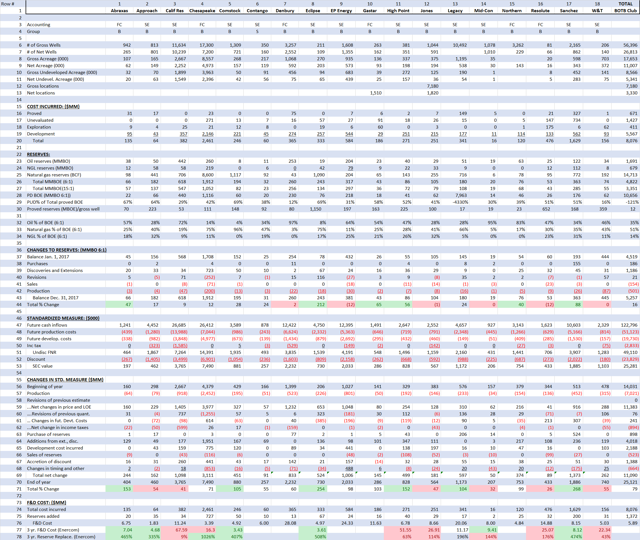Screen dimensions: 640x540
Task: Select the Northern column header
Action: (x=512, y=11)
